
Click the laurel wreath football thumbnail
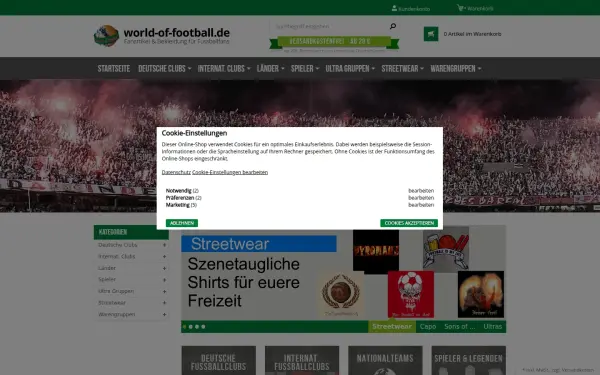(341, 295)
